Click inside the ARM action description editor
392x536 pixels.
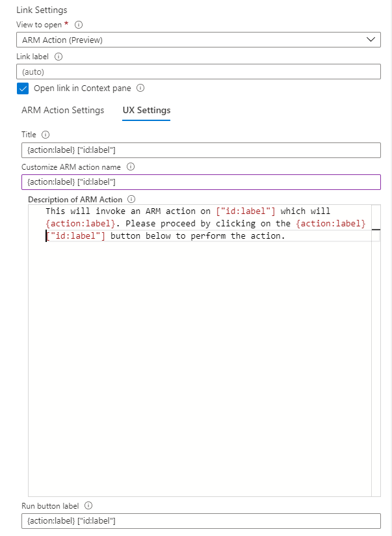coord(200,351)
